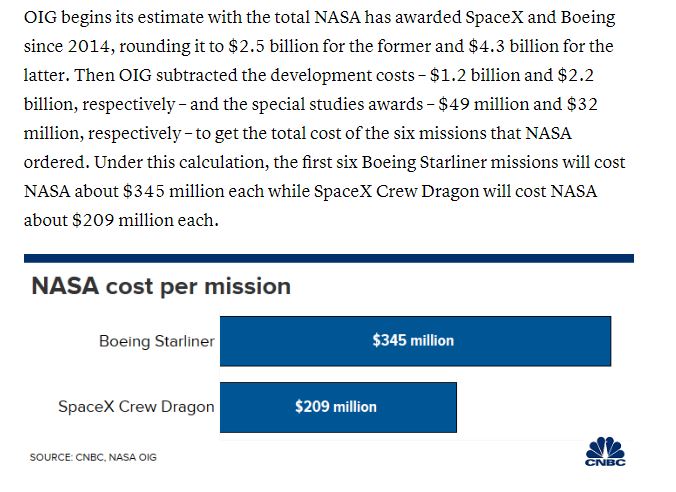
Task: Select the "$209 million" bar value label
Action: [x=336, y=407]
